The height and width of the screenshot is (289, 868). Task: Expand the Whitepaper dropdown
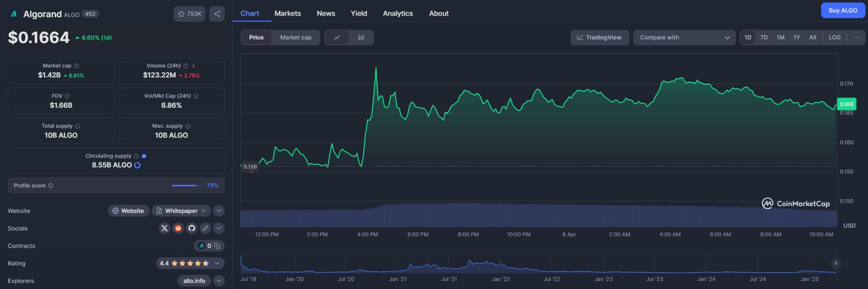tap(181, 211)
